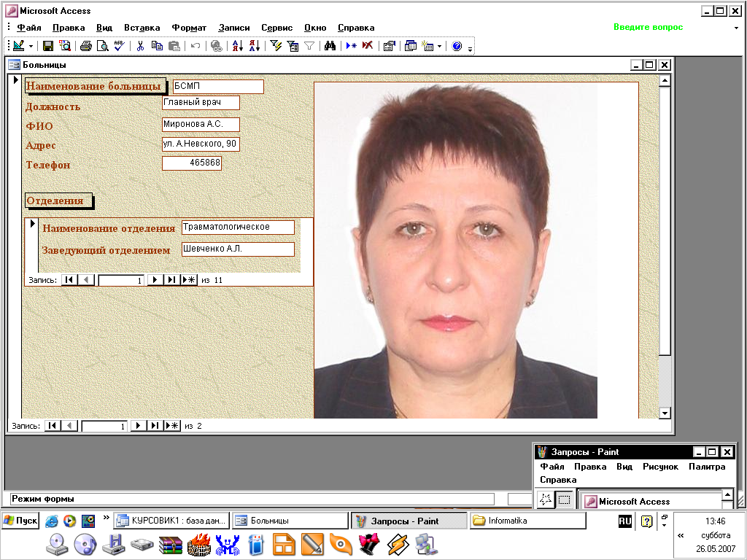Expand hidden Quick Launch icons chevron
Image resolution: width=747 pixels, height=560 pixels.
[x=107, y=518]
